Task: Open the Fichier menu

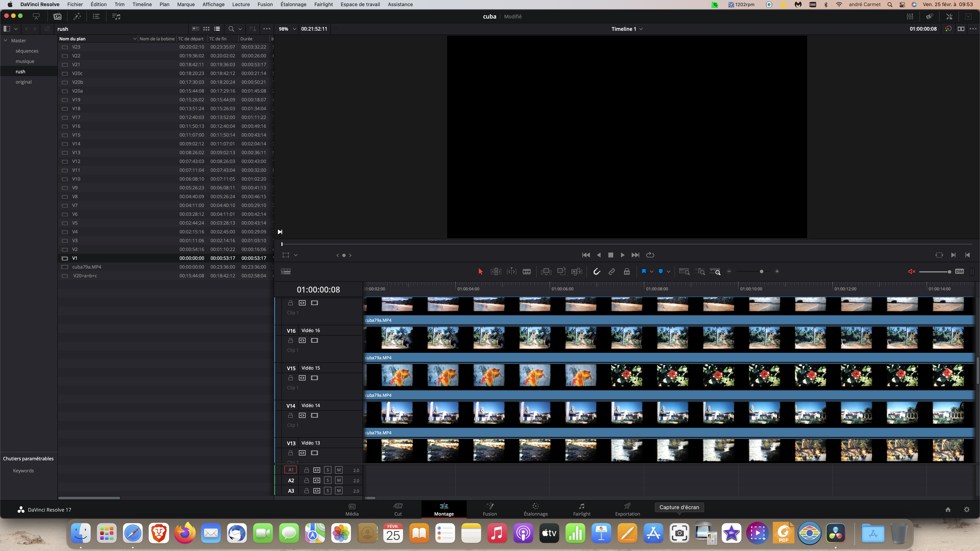Action: click(x=75, y=4)
